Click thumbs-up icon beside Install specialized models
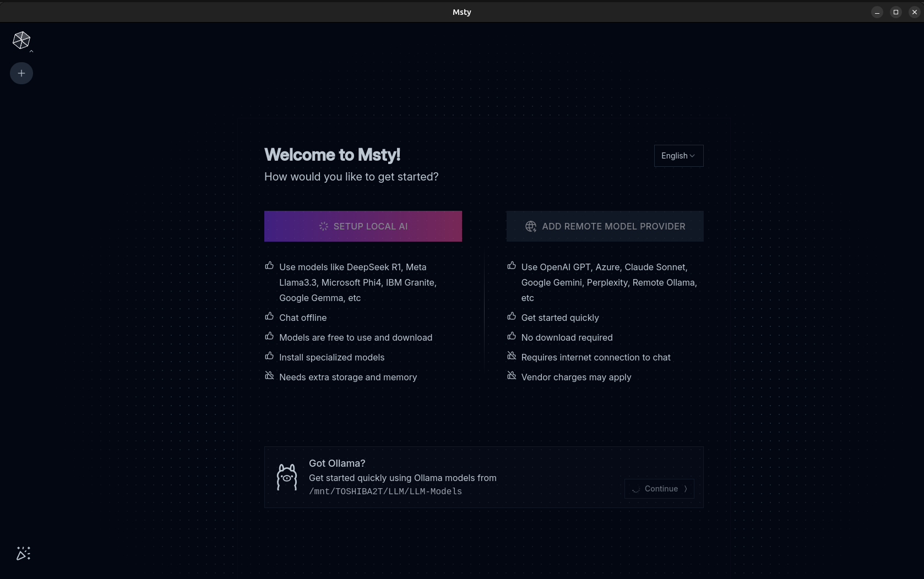Screen dimensions: 924x579 (x=269, y=356)
